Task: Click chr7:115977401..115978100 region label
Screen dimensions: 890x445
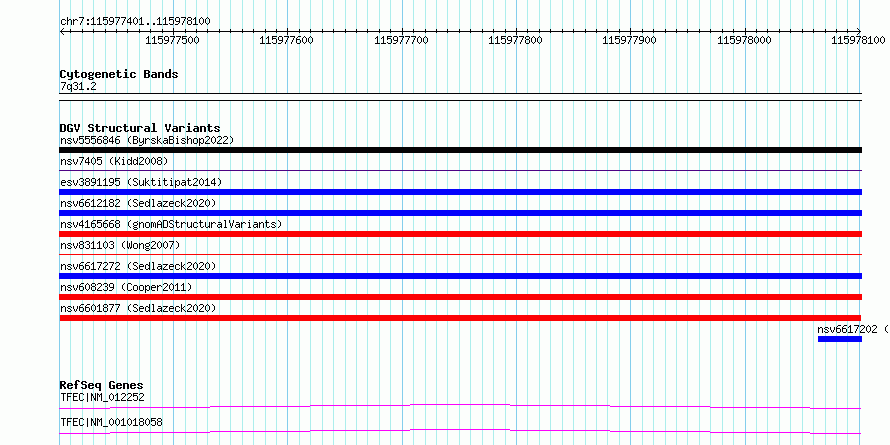Action: [135, 22]
